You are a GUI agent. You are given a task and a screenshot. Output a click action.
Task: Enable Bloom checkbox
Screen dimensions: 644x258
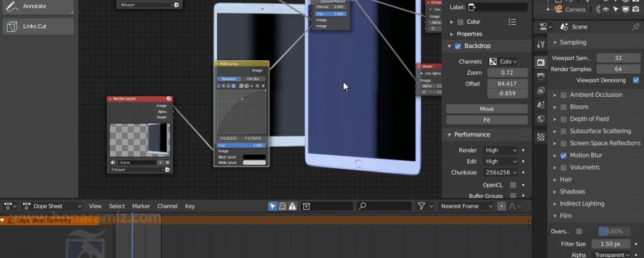[563, 107]
